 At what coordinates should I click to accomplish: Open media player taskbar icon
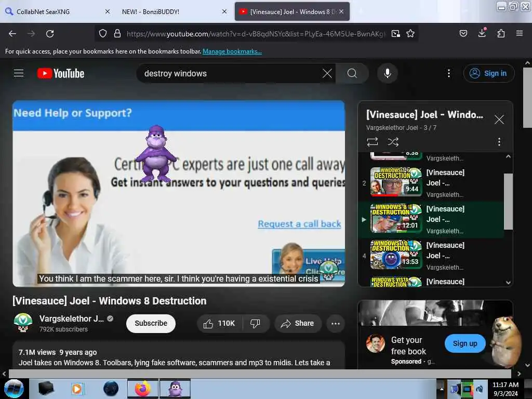[x=77, y=389]
